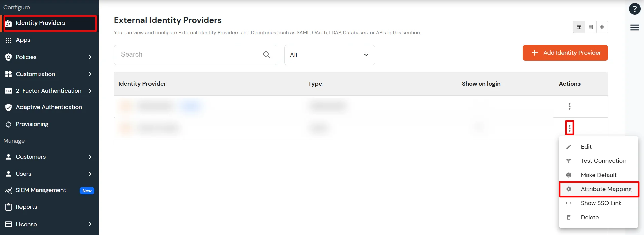The width and height of the screenshot is (644, 235).
Task: Open the help question mark icon
Action: (x=634, y=9)
